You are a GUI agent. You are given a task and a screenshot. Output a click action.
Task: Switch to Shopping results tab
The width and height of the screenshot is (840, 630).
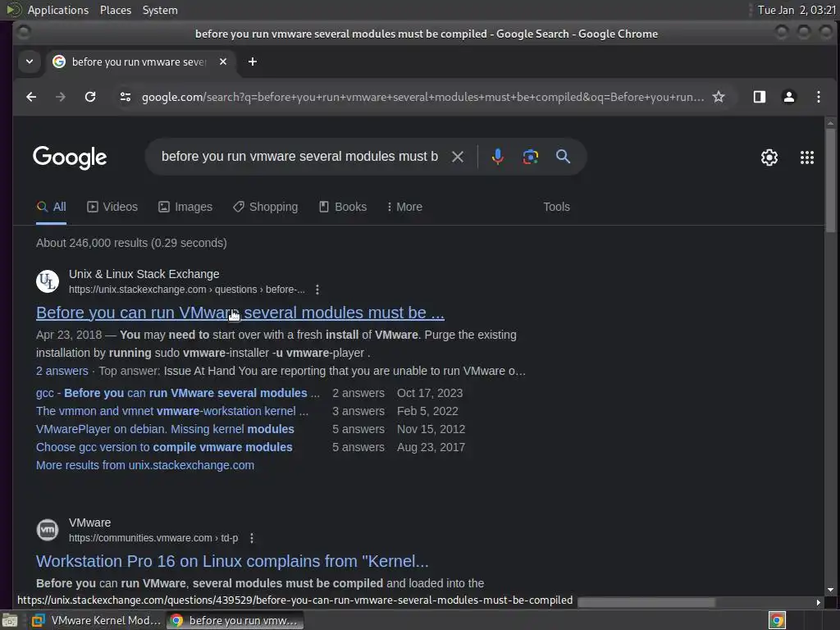point(266,207)
